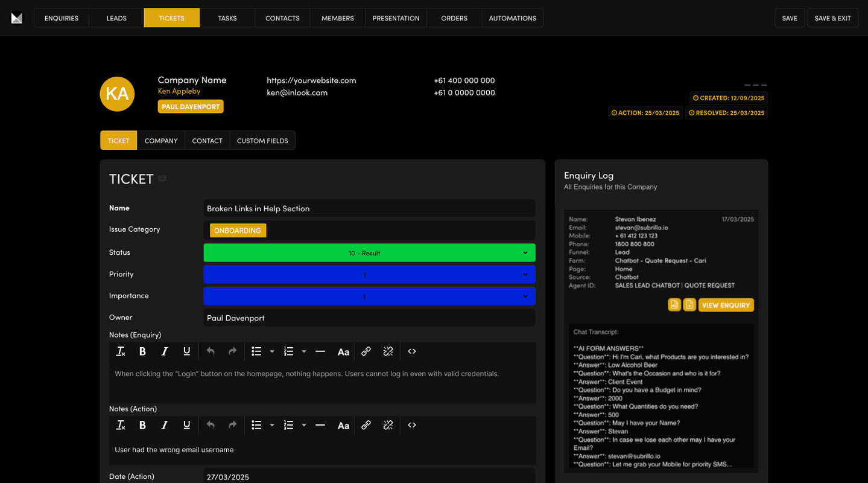This screenshot has height=483, width=868.
Task: Click bullet list icon in Notes (Enquiry)
Action: pyautogui.click(x=256, y=351)
